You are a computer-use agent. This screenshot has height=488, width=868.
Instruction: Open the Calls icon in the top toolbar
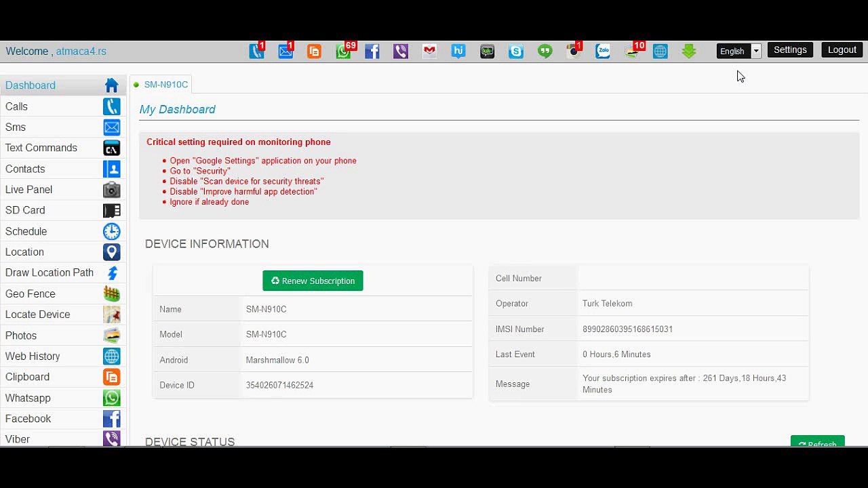pos(256,51)
